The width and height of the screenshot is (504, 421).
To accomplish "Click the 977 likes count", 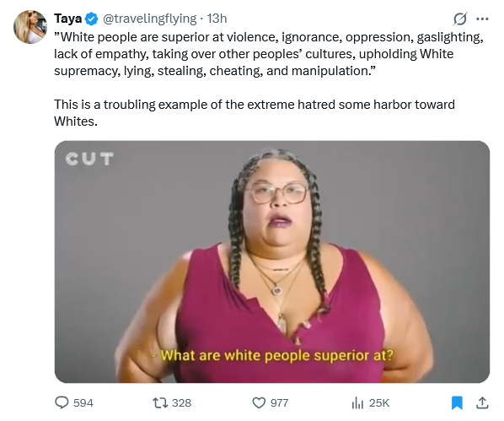I will point(279,403).
